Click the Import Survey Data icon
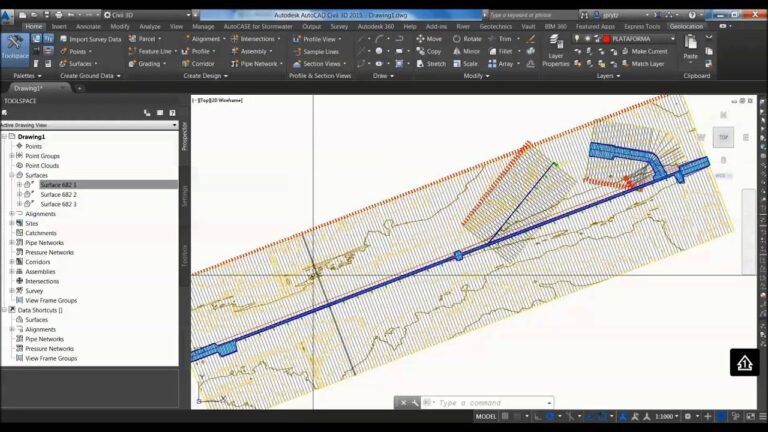The width and height of the screenshot is (768, 432). [63, 39]
